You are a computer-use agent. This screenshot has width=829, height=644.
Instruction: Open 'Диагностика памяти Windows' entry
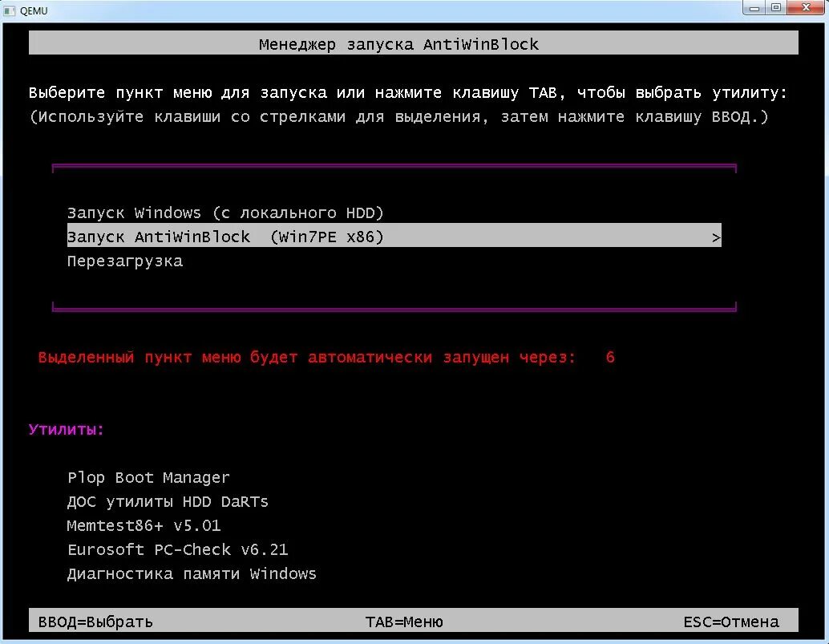click(x=192, y=573)
